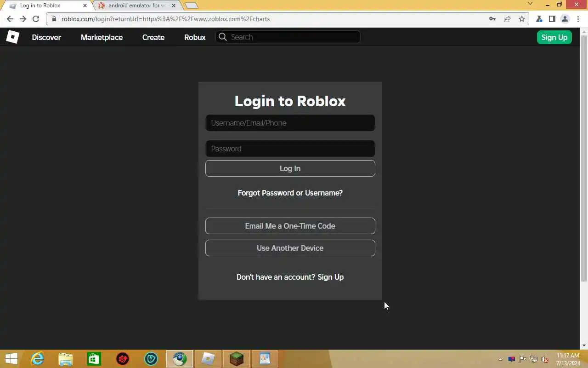Open File Explorer from the taskbar
This screenshot has height=368, width=588.
click(66, 359)
